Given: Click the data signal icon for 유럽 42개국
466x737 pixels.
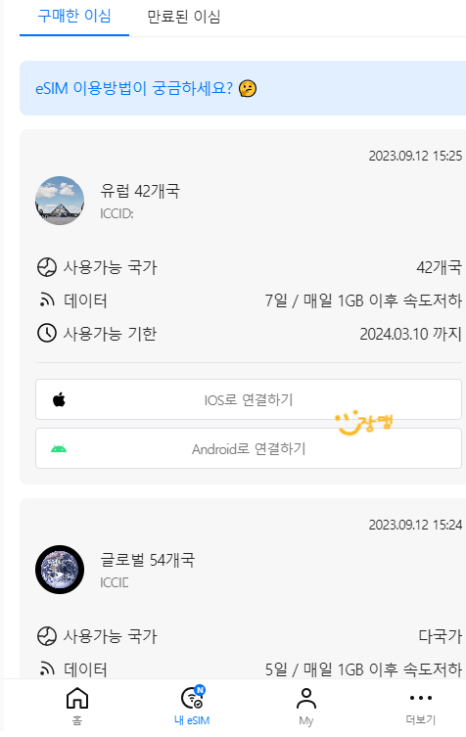Looking at the screenshot, I should [x=47, y=300].
